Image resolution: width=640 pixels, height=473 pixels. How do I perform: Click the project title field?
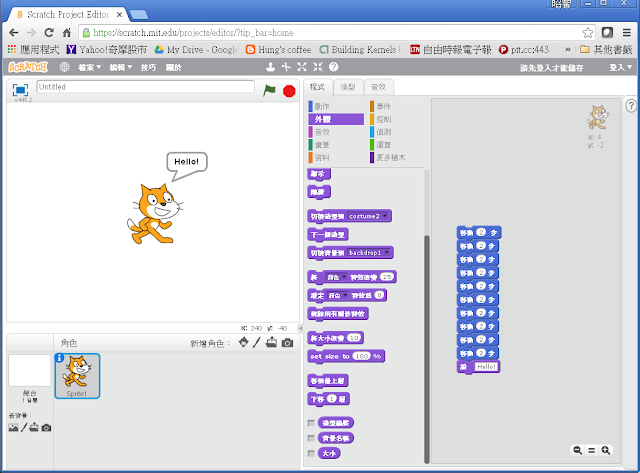click(x=146, y=87)
